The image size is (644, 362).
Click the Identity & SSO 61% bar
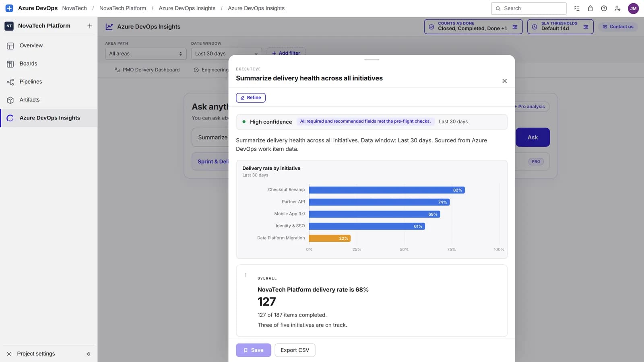(x=367, y=226)
